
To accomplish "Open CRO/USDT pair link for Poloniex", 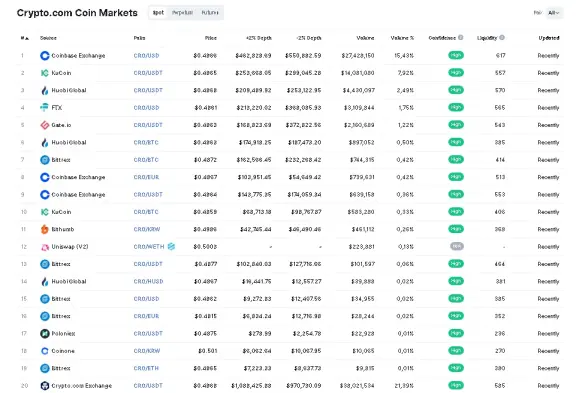I will point(148,334).
